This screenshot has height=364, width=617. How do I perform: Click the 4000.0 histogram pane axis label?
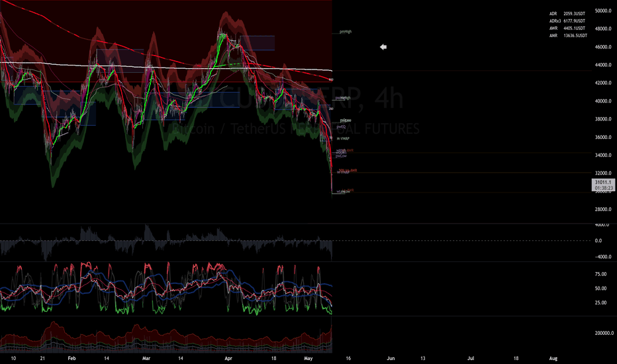pyautogui.click(x=603, y=225)
